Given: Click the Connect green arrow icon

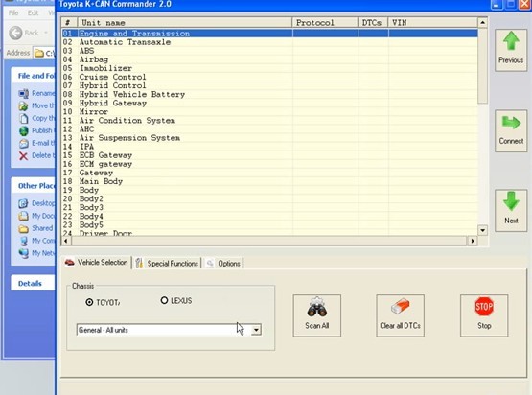Looking at the screenshot, I should (x=511, y=123).
